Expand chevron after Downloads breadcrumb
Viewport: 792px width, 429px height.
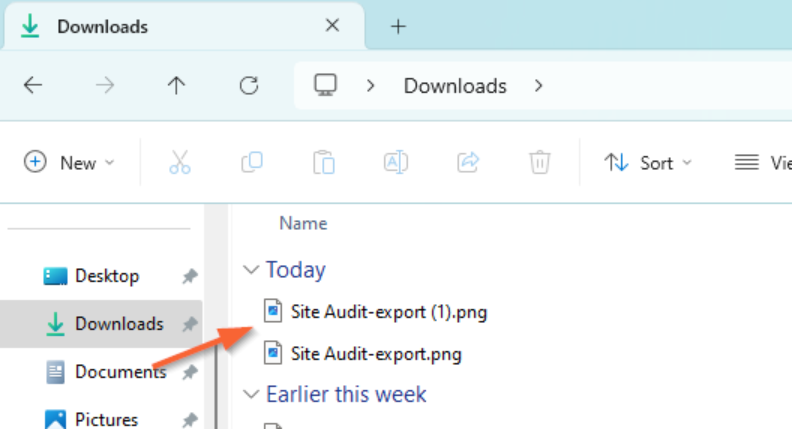click(x=538, y=86)
